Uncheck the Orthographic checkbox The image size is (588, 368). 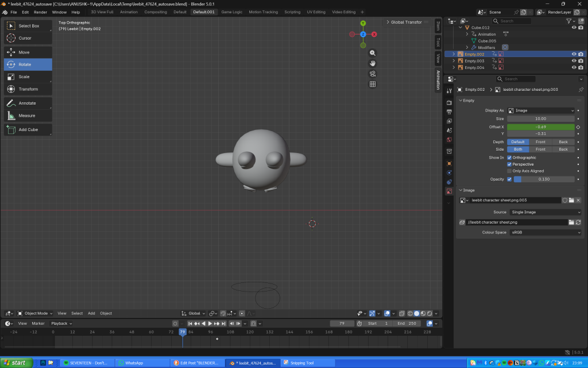click(509, 158)
